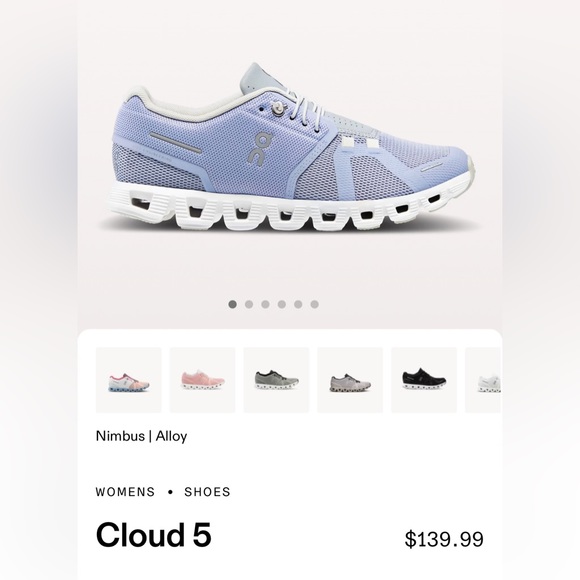The width and height of the screenshot is (580, 580).
Task: Select the pink and blue multicolor shoe thumbnail
Action: (x=129, y=380)
